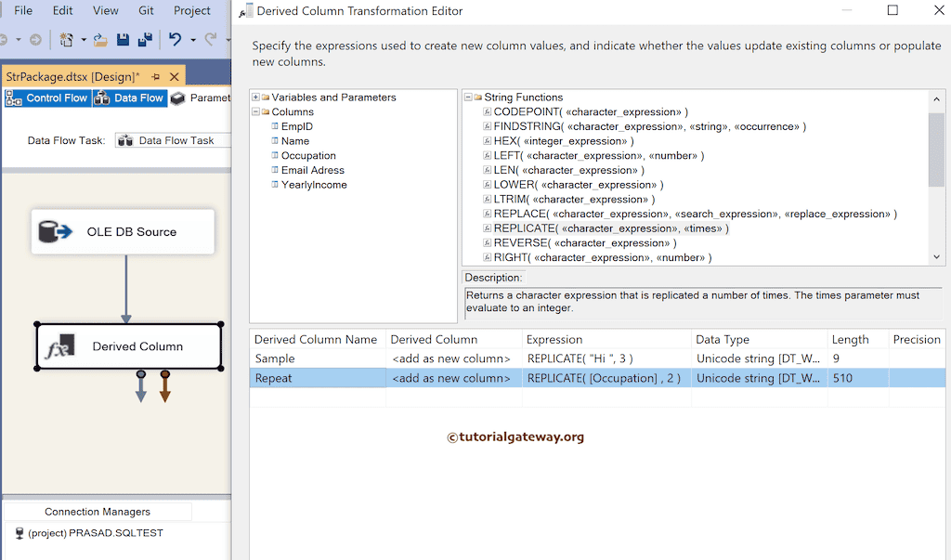Click the Save toolbar icon

122,40
